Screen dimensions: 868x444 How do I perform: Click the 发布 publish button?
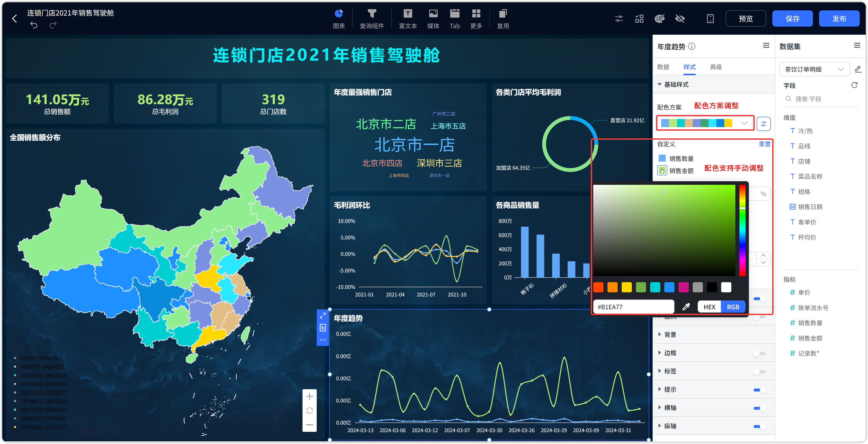pos(839,18)
